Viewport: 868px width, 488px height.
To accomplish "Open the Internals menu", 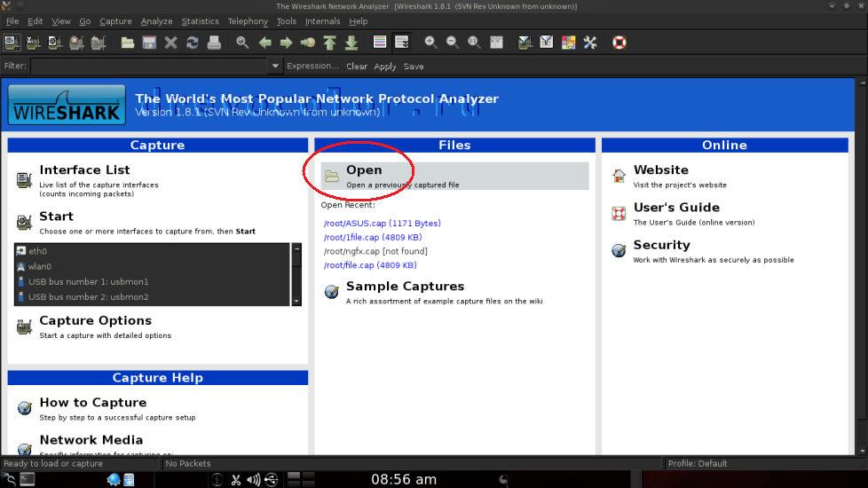I will (x=322, y=21).
